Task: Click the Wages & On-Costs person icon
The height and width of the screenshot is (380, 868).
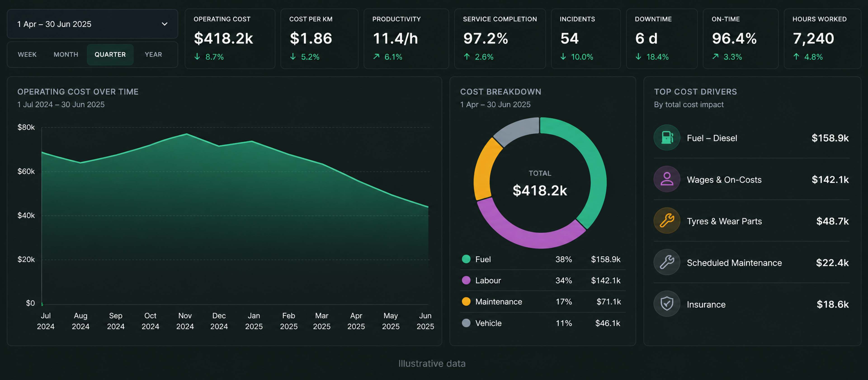Action: (x=667, y=179)
